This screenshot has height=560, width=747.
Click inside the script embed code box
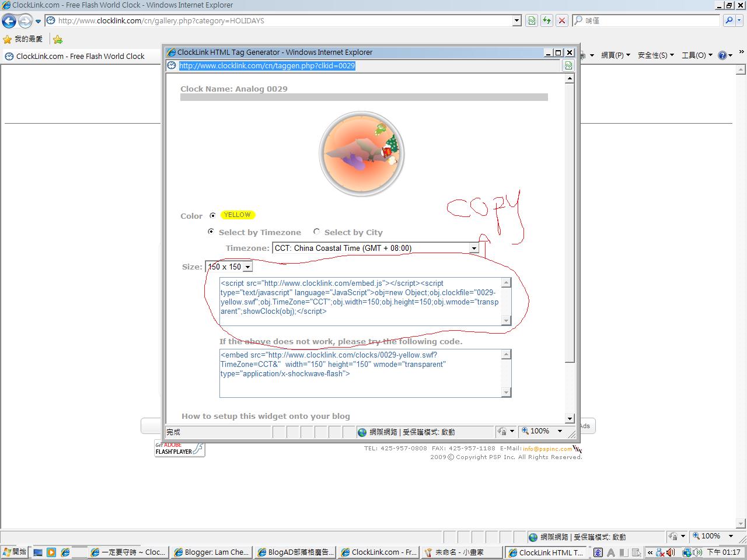tap(360, 302)
